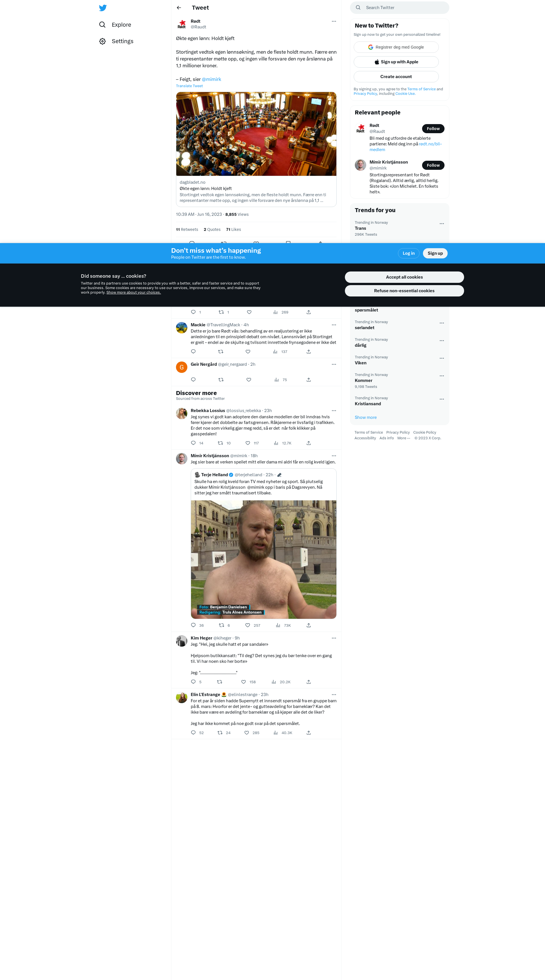
Task: Reply to Geir Nergård's tweet
Action: coord(193,380)
